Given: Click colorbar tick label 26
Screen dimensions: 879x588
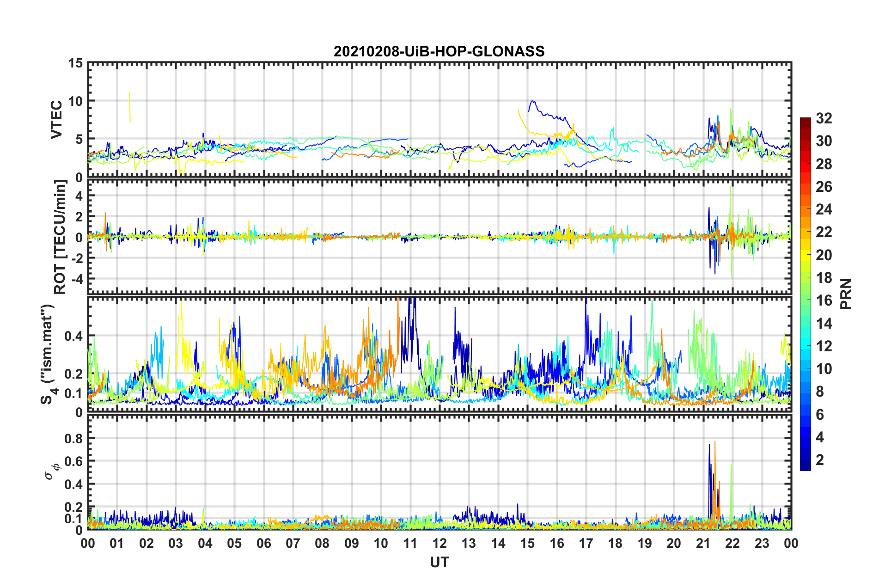Looking at the screenshot, I should click(x=824, y=187).
